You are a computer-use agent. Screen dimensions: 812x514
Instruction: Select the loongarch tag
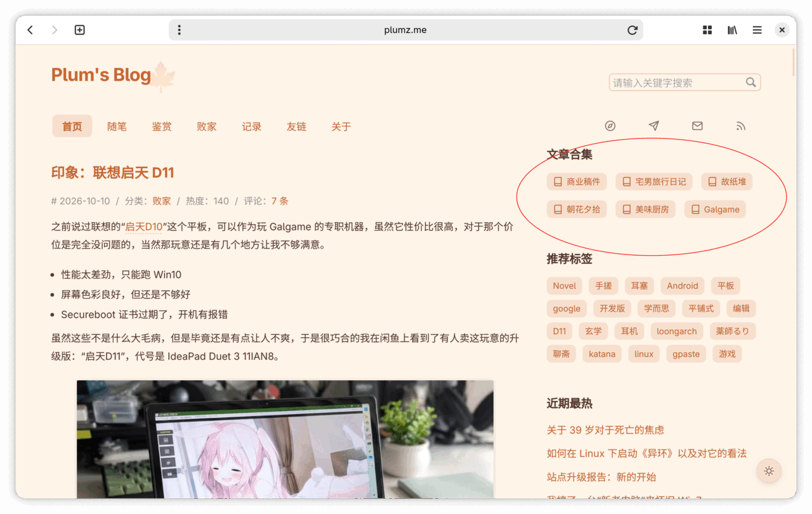pos(677,331)
